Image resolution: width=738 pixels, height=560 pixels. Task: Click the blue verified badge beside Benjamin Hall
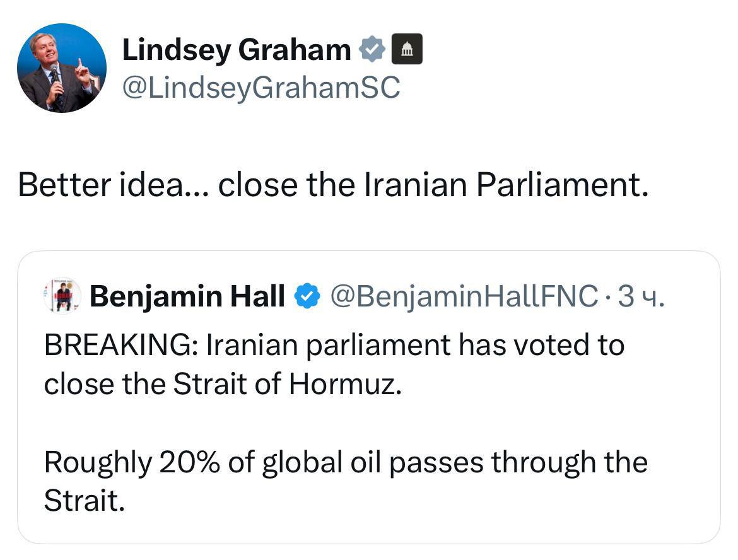[307, 296]
